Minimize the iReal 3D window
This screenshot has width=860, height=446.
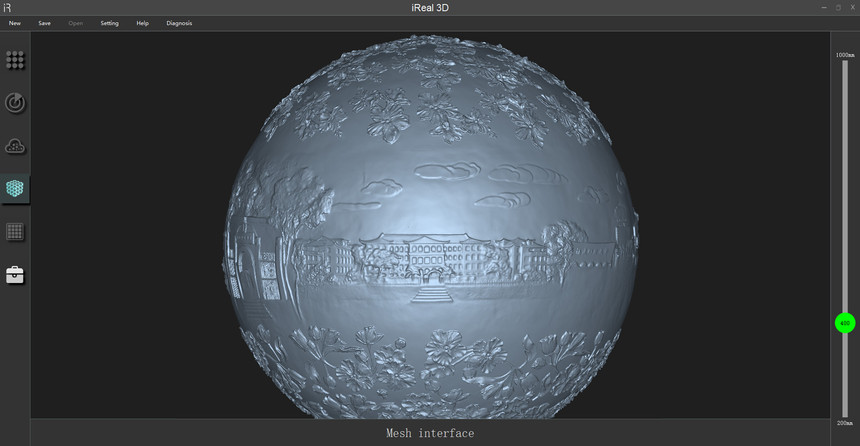pos(824,7)
